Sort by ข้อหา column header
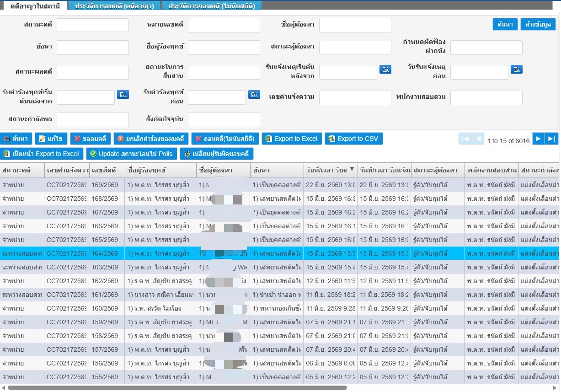Screen dimensions: 561x392 [277, 170]
